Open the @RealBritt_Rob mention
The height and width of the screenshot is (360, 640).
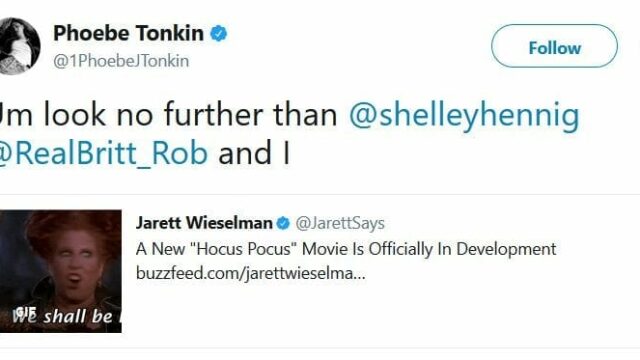pos(104,153)
